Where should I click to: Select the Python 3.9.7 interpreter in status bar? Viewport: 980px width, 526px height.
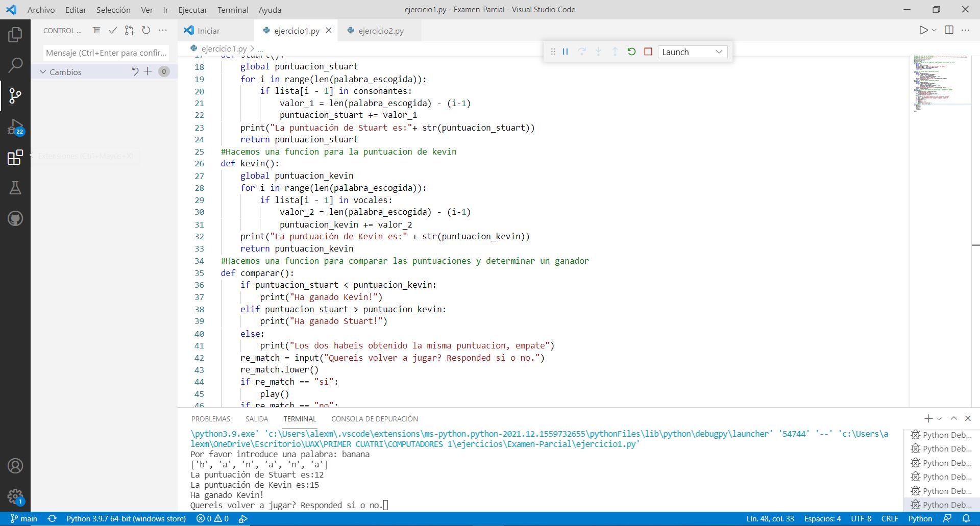126,518
